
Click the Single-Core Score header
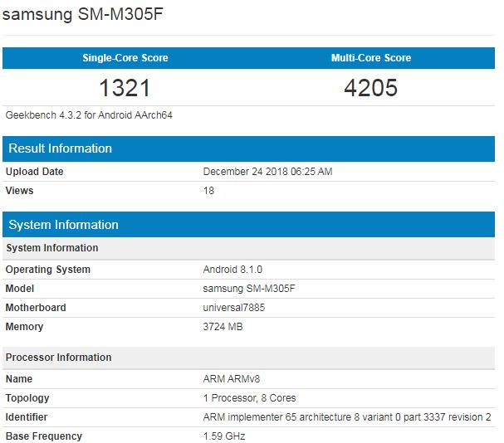125,58
